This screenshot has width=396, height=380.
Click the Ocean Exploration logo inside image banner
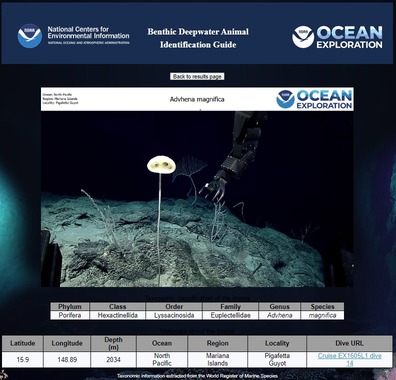[x=314, y=99]
